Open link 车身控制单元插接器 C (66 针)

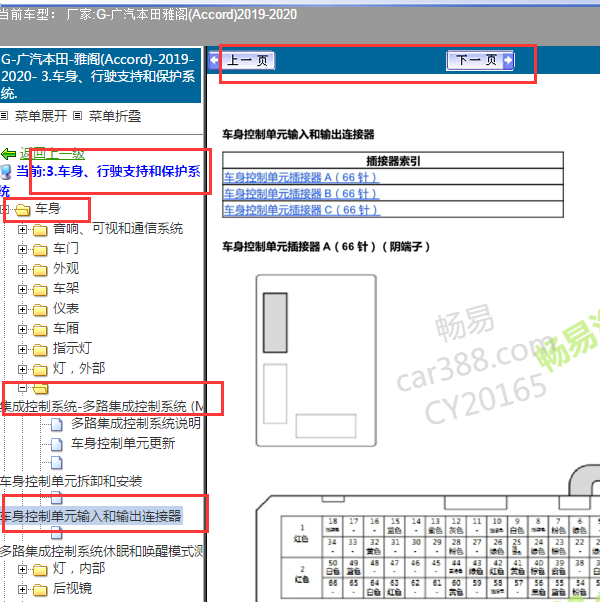click(302, 210)
